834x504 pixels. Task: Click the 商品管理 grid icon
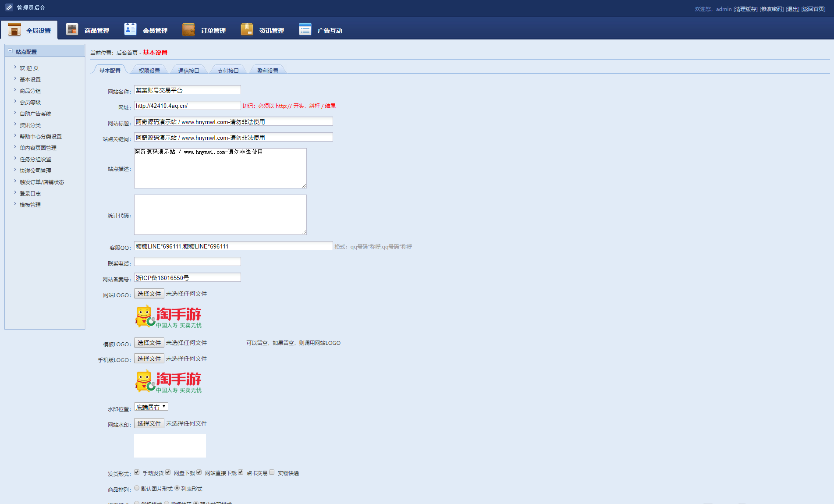coord(72,29)
